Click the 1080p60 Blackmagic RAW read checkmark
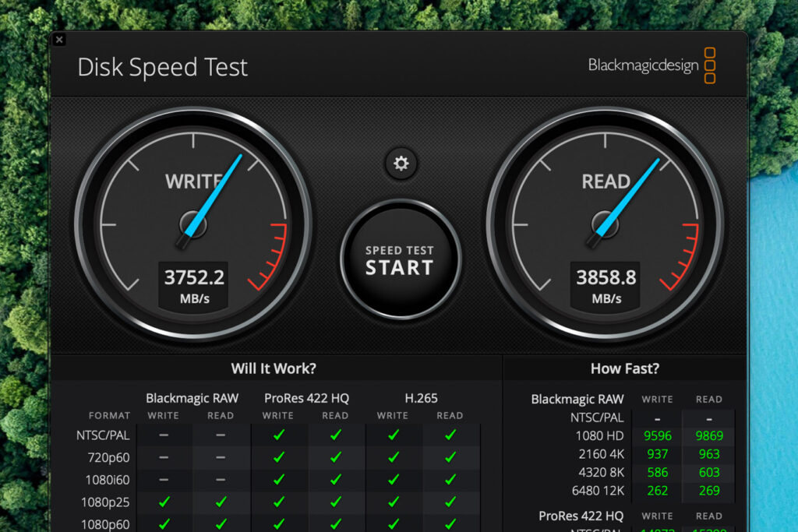This screenshot has height=532, width=798. coord(221,524)
